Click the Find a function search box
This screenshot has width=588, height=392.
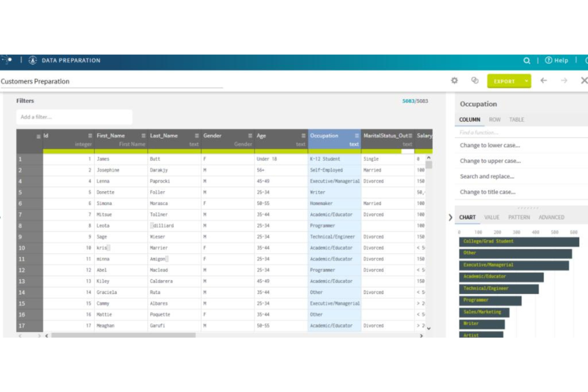click(521, 132)
